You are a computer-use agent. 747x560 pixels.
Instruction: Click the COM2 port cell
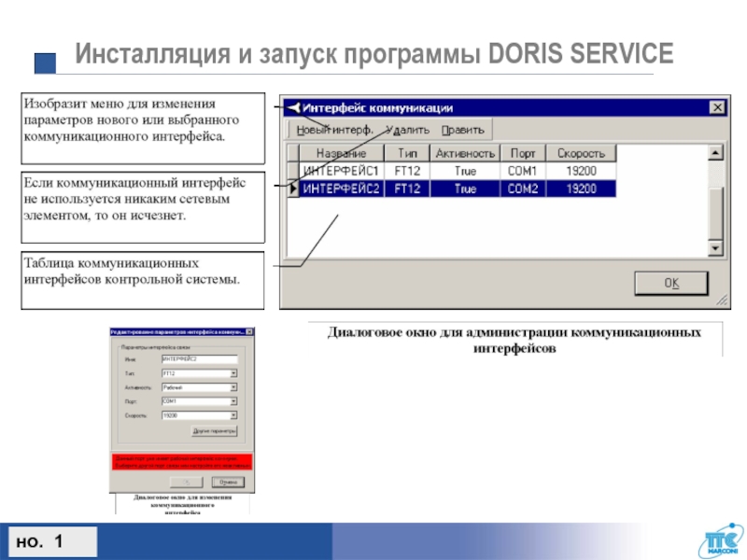[x=523, y=189]
